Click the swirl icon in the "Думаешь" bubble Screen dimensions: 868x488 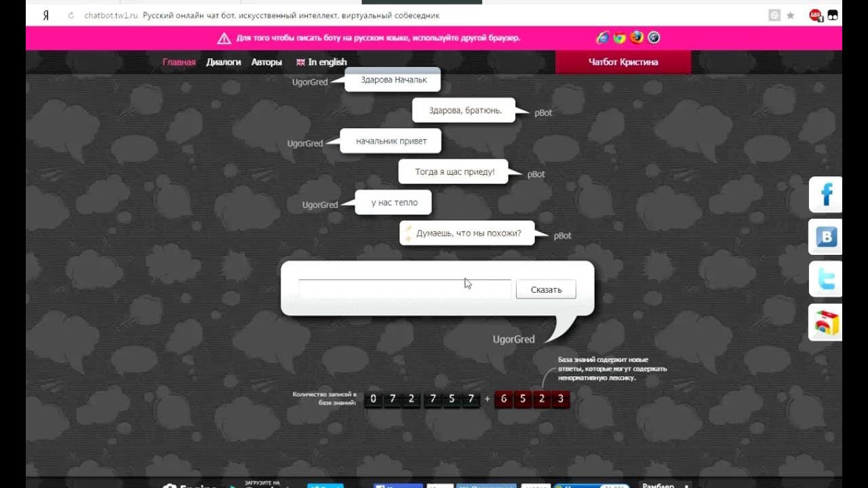click(408, 234)
